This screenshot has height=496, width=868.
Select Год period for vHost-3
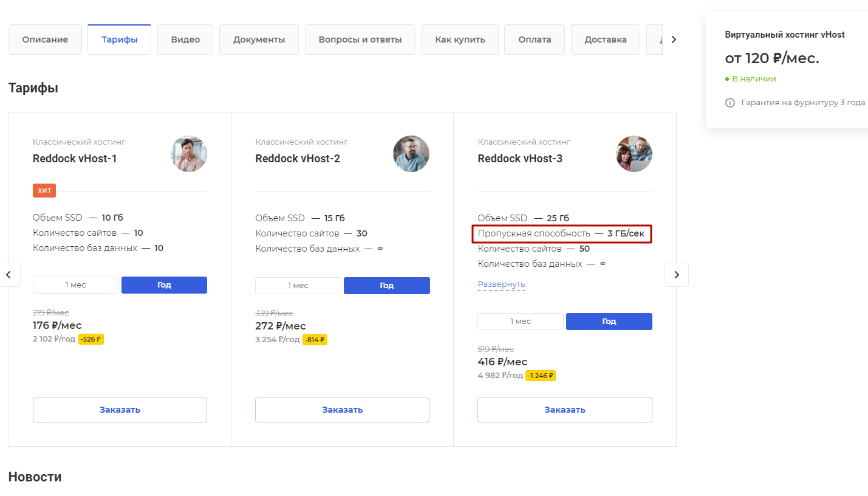coord(609,322)
